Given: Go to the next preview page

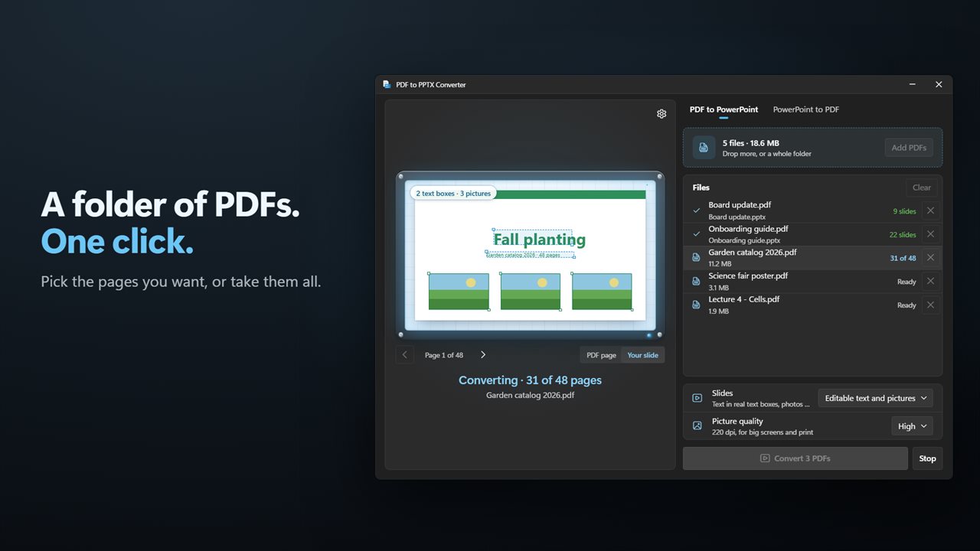Looking at the screenshot, I should click(483, 355).
